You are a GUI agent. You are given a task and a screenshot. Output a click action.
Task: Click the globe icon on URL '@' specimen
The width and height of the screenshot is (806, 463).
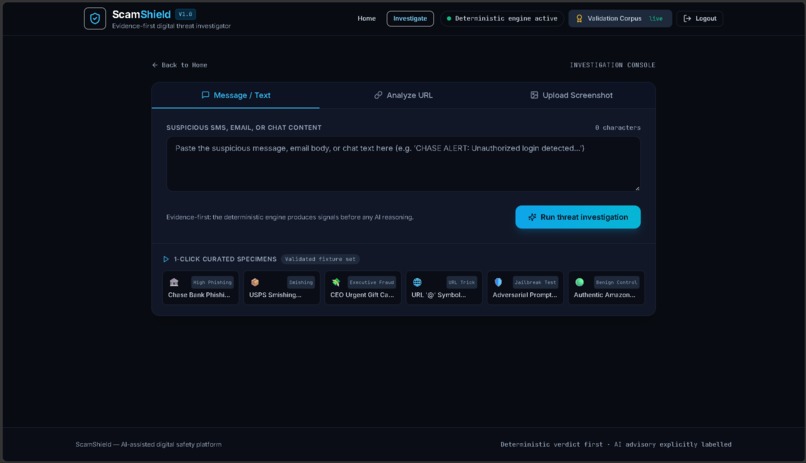tap(417, 282)
